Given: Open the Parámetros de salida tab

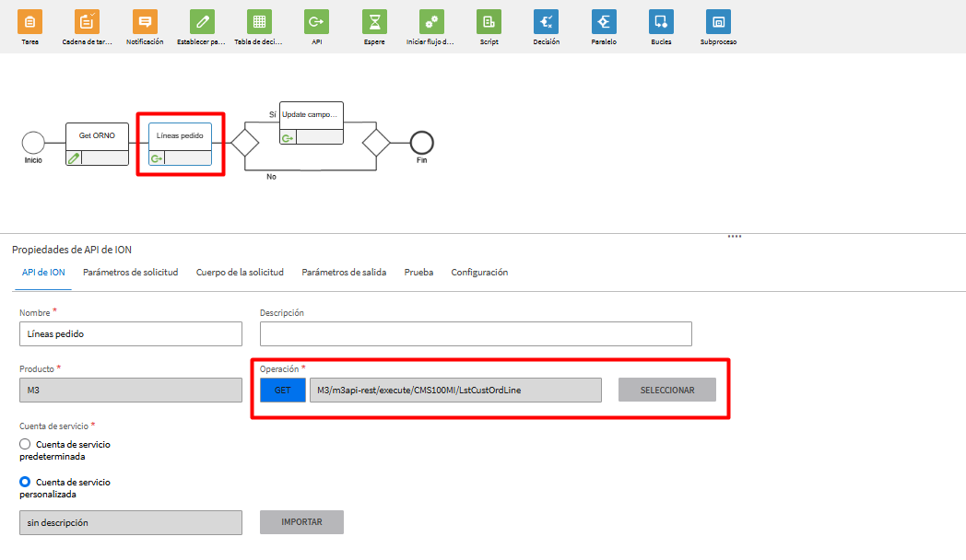Looking at the screenshot, I should 344,272.
